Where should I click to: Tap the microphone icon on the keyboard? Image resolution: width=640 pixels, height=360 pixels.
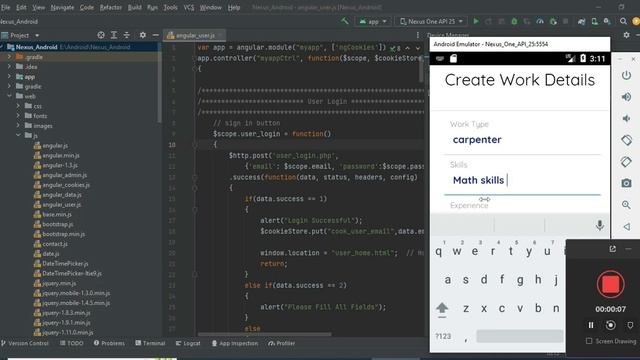600,225
